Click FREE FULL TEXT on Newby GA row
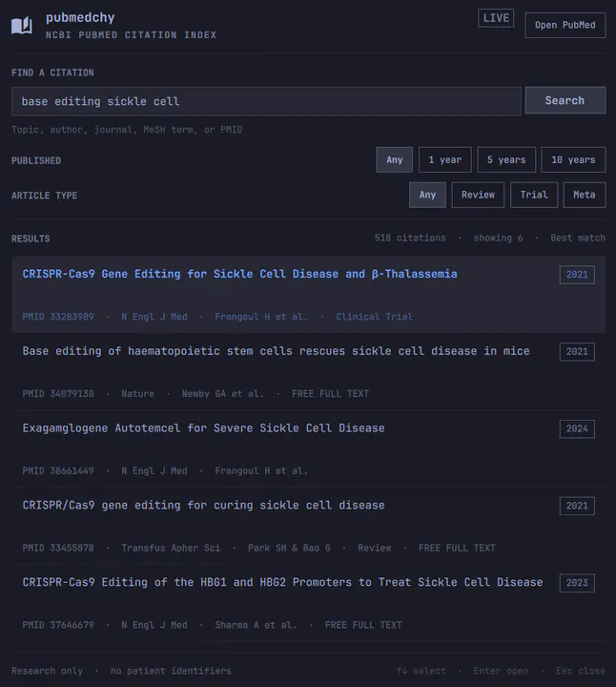616x687 pixels. point(330,394)
